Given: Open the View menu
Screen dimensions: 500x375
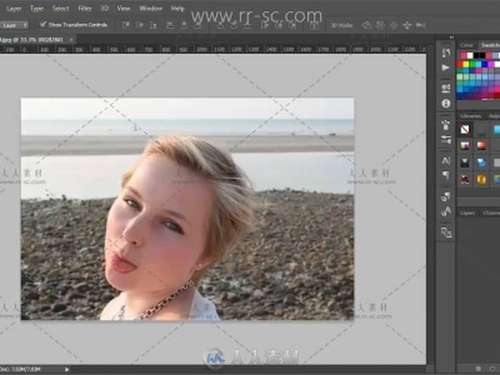Looking at the screenshot, I should coord(123,9).
